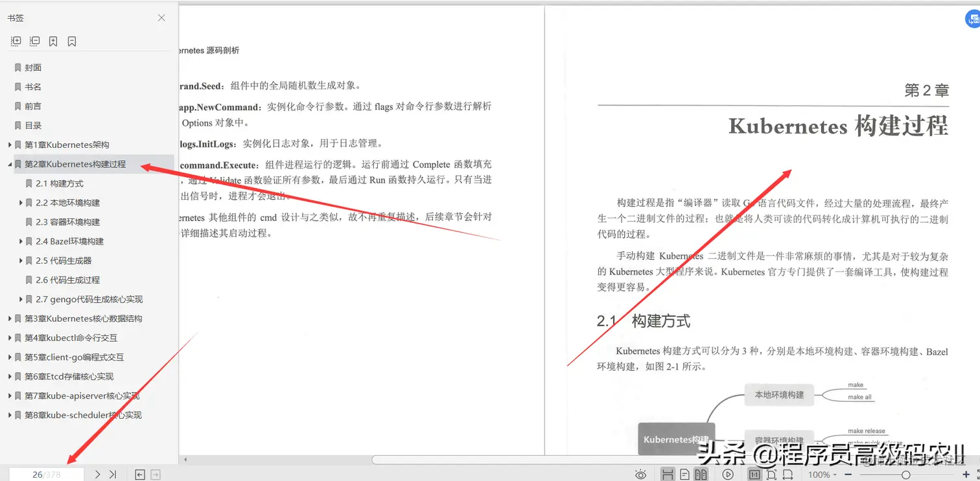The image size is (980, 481).
Task: Remove the current bookmark
Action: click(x=71, y=41)
